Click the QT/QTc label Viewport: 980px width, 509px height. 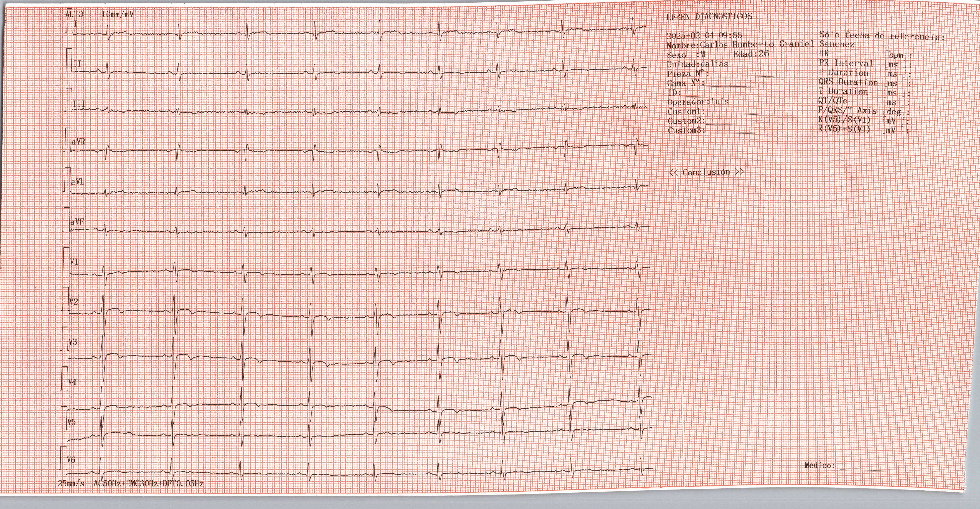point(833,101)
